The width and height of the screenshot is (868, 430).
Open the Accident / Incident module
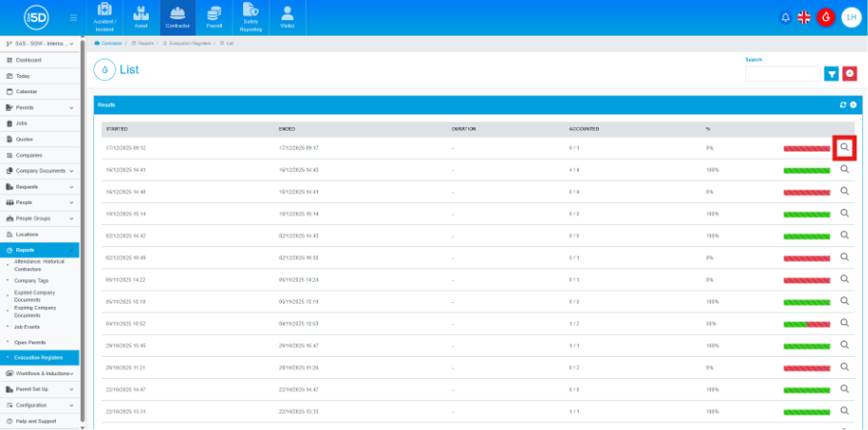(105, 16)
